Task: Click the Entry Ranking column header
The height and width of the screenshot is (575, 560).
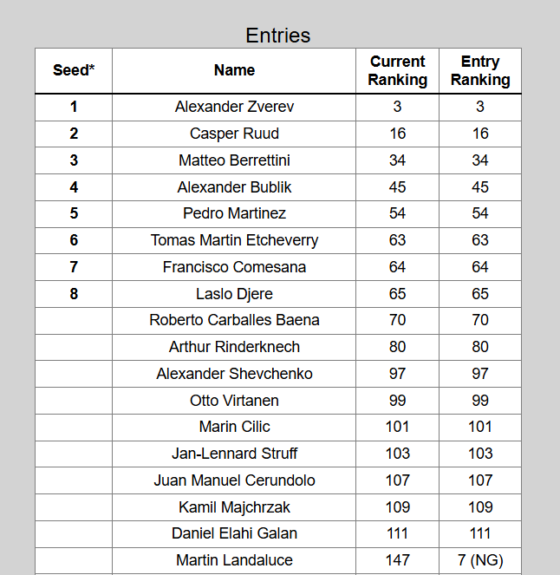Action: coord(480,70)
